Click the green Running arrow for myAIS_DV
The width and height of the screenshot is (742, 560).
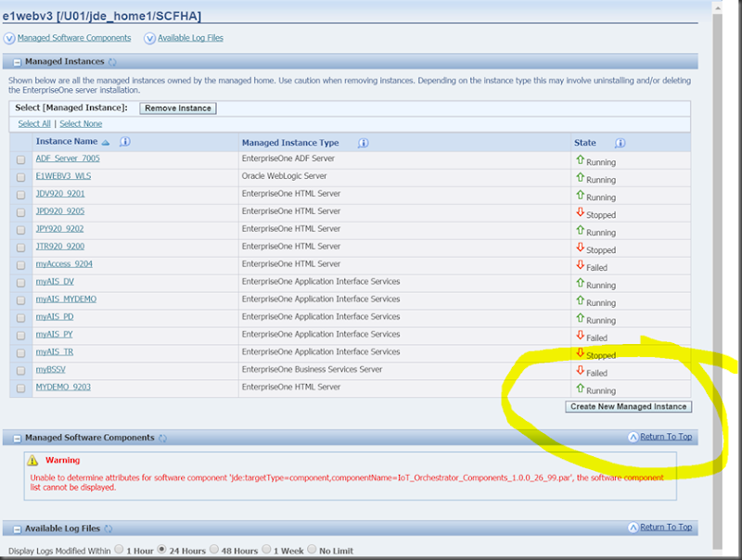point(581,283)
